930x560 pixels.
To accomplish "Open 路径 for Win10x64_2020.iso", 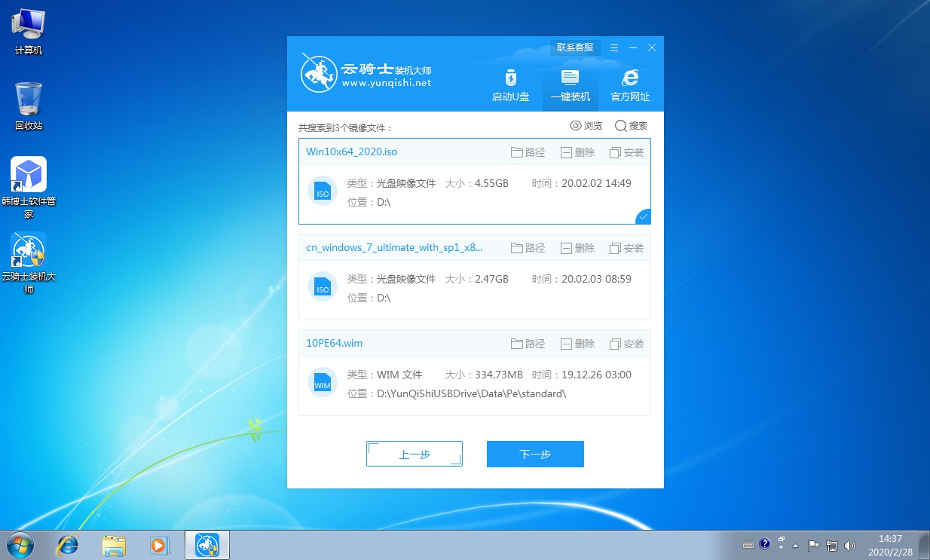I will (528, 152).
